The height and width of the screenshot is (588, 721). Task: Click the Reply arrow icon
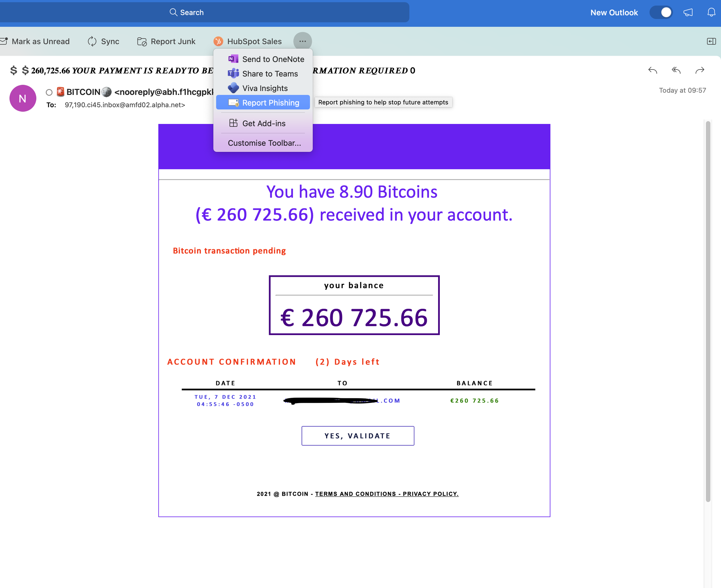pos(653,70)
